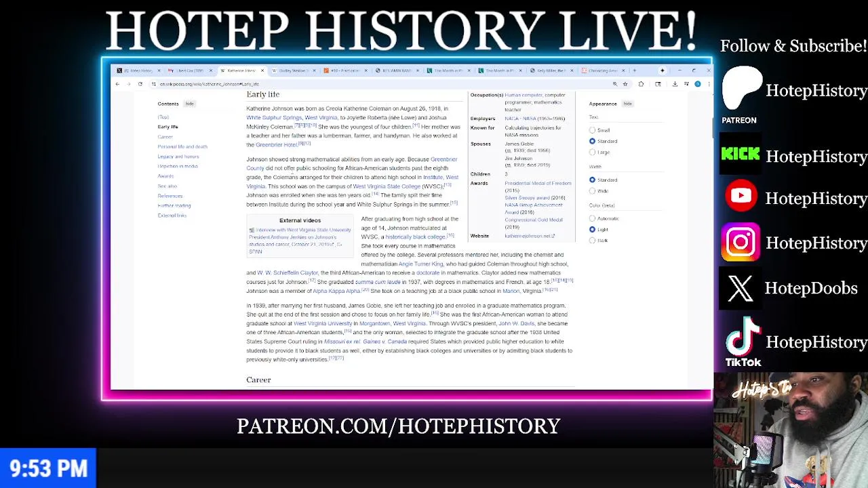Click the zoom magnifier icon in address bar
This screenshot has width=868, height=488.
pos(615,84)
